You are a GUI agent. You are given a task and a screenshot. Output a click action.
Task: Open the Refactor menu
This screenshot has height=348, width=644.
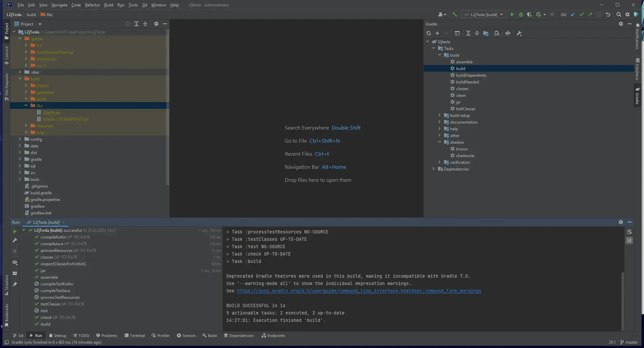93,5
